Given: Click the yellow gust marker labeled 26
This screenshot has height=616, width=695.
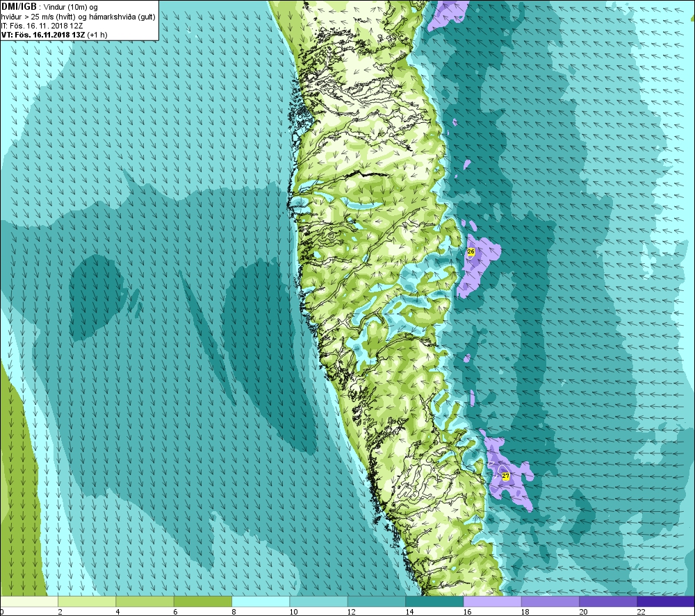Looking at the screenshot, I should pos(471,251).
